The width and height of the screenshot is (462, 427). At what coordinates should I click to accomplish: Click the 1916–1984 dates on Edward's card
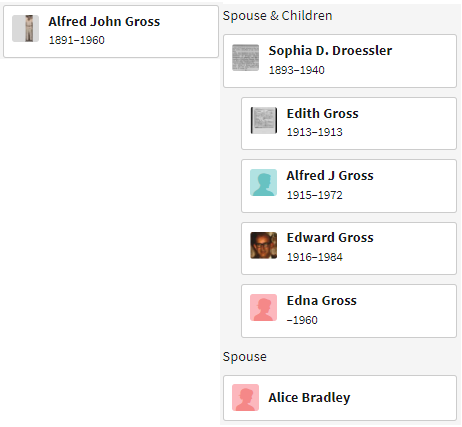(315, 257)
